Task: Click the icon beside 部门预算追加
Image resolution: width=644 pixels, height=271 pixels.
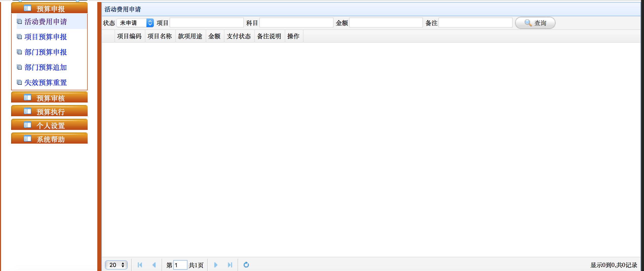Action: (19, 67)
